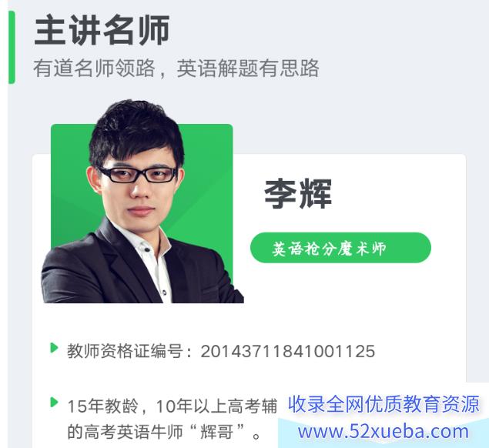Click the certificate number 20143711841001125
The height and width of the screenshot is (448, 489).
[287, 351]
